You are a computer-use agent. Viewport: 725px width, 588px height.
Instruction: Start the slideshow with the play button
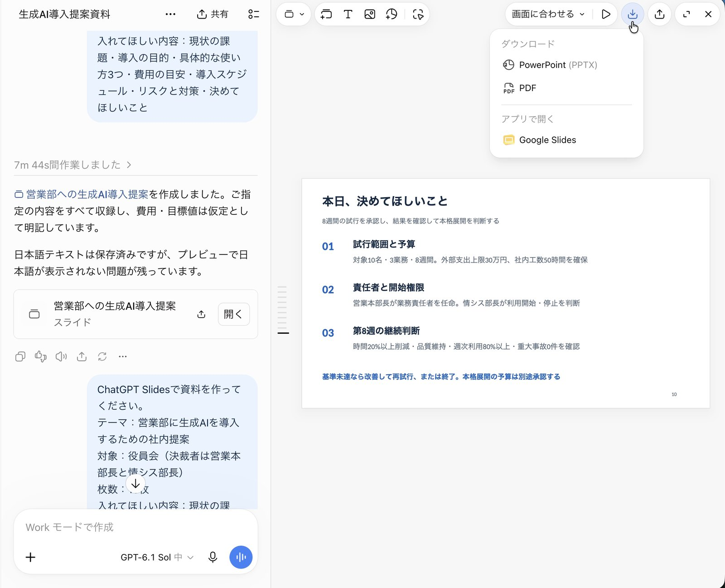point(606,14)
